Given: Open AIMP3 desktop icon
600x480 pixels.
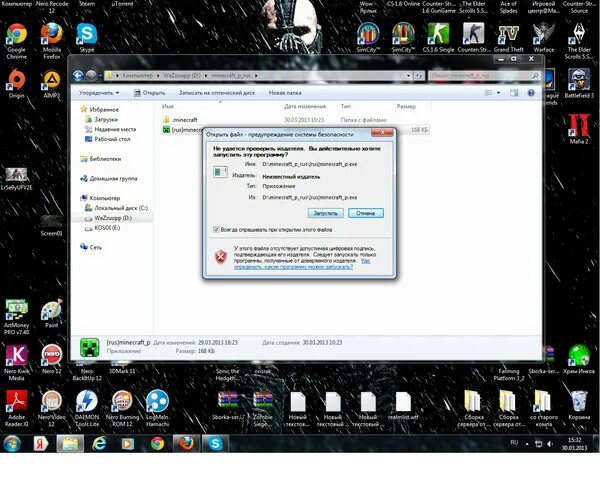Looking at the screenshot, I should pyautogui.click(x=52, y=83).
